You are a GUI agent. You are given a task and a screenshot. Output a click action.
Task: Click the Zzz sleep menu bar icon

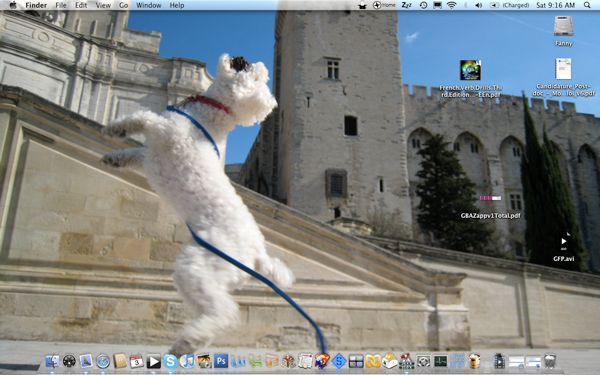(406, 5)
